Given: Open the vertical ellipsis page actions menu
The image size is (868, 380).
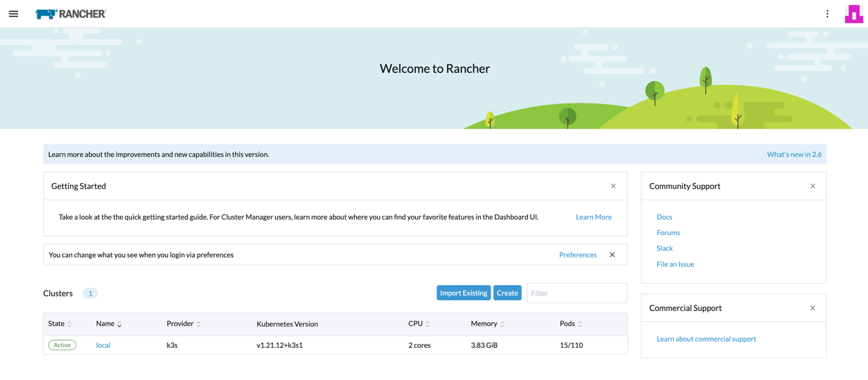Looking at the screenshot, I should coord(827,14).
